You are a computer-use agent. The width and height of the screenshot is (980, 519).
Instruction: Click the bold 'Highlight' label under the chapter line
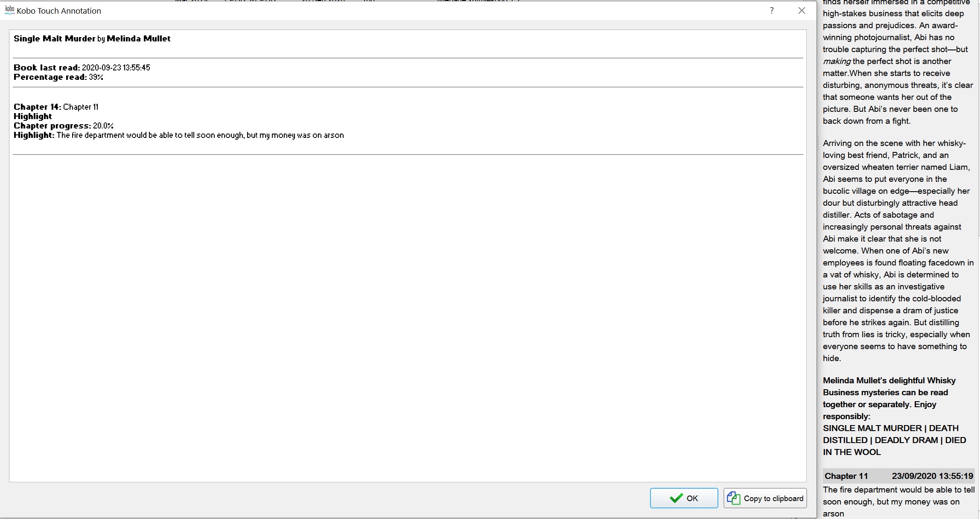coord(33,116)
